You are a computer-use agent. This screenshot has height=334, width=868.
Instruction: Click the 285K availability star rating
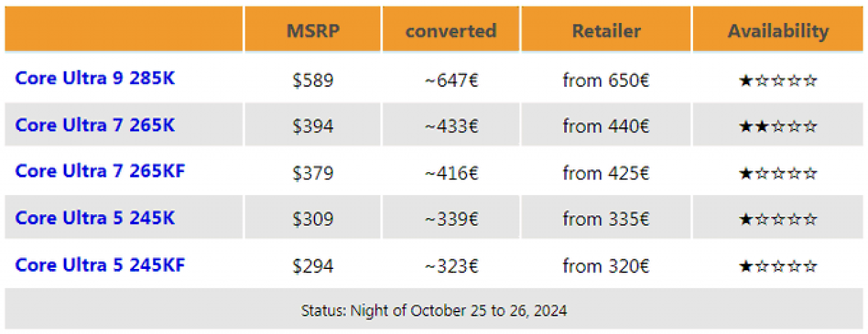778,81
